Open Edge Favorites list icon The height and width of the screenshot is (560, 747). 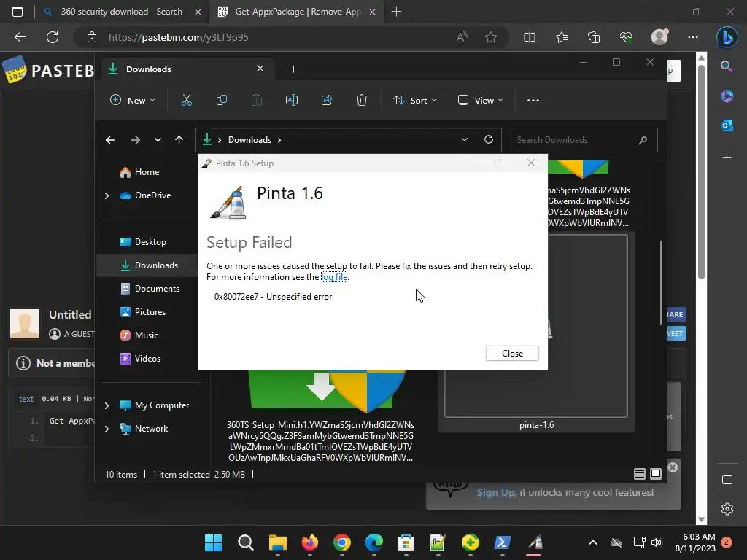click(562, 37)
